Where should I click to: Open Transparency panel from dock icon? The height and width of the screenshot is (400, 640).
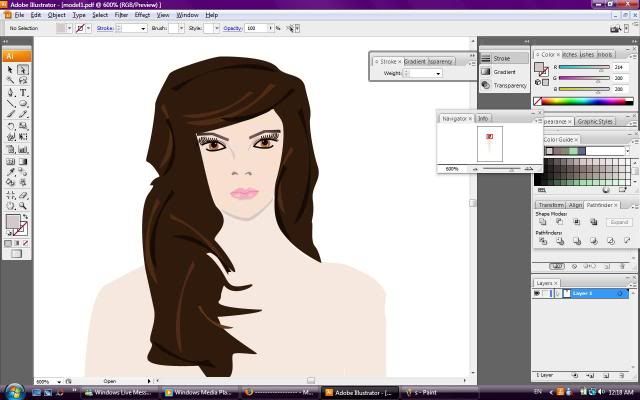[x=487, y=85]
